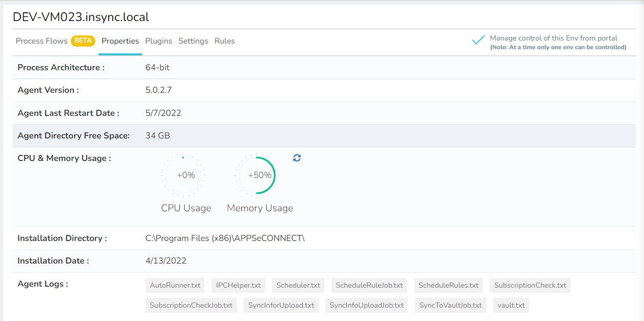Select the Rules tab
Screen dimensions: 644x321
(x=225, y=41)
